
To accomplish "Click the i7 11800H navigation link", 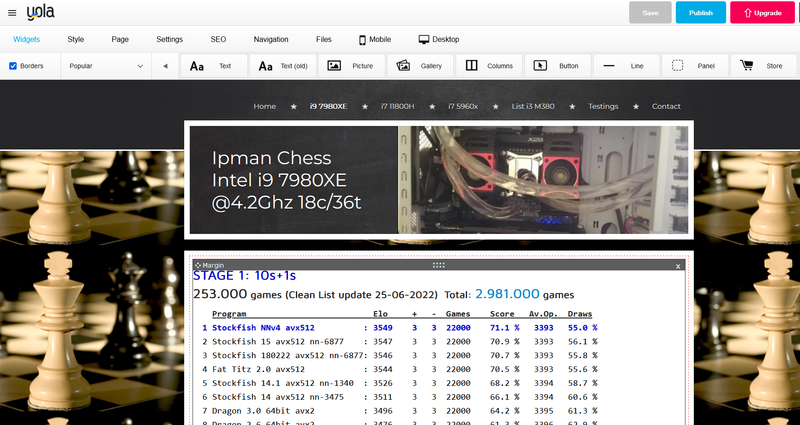I will click(x=397, y=106).
